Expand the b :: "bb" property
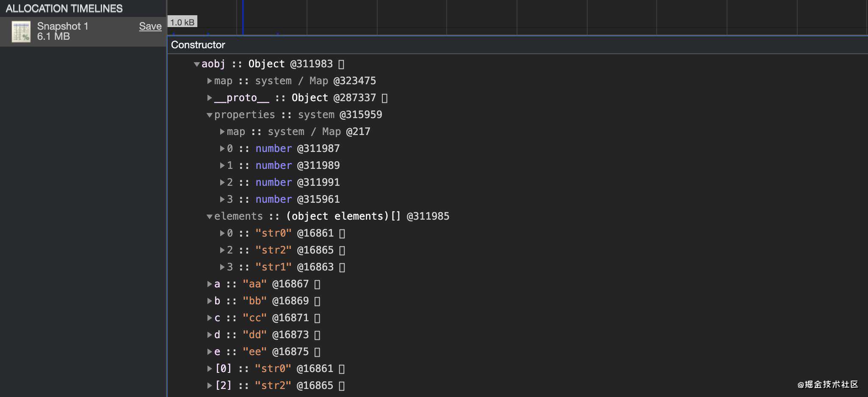Image resolution: width=868 pixels, height=397 pixels. 210,301
